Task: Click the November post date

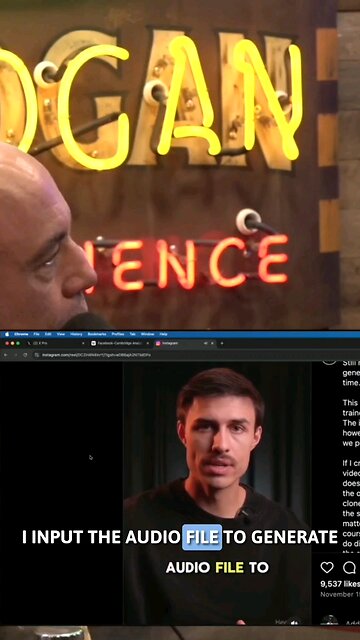Action: coord(340,594)
